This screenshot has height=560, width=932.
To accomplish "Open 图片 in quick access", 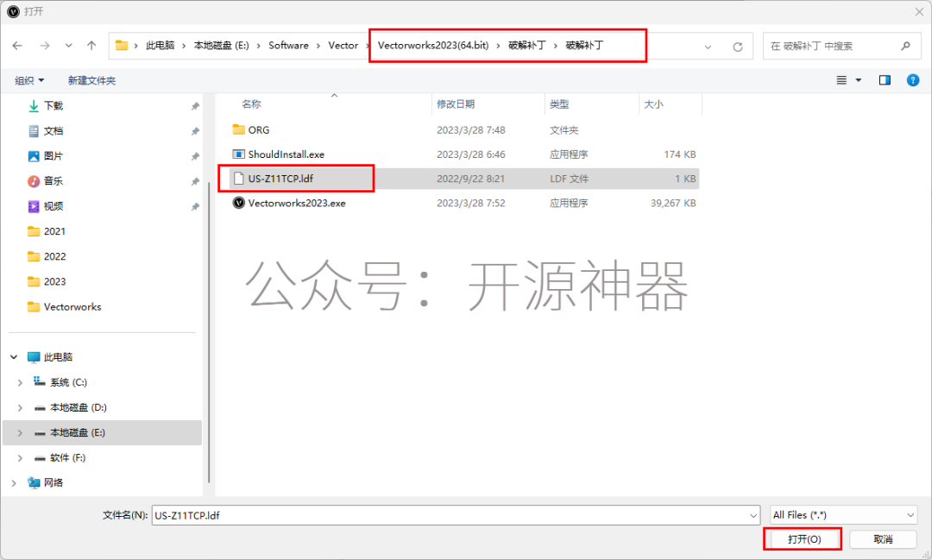I will coord(54,156).
